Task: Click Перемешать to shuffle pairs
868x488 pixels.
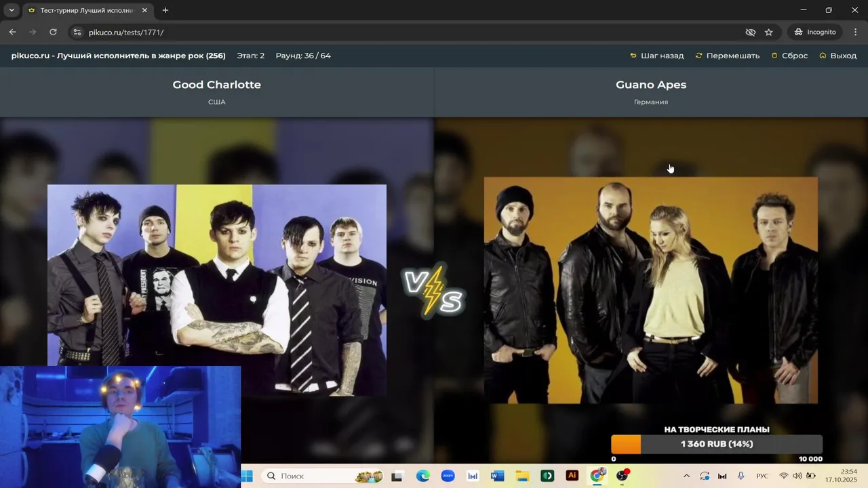Action: 727,56
